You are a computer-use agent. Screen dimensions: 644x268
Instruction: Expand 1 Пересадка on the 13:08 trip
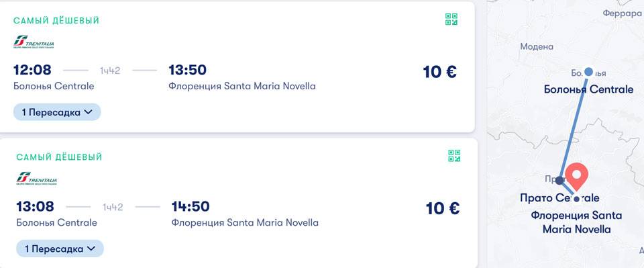click(60, 249)
